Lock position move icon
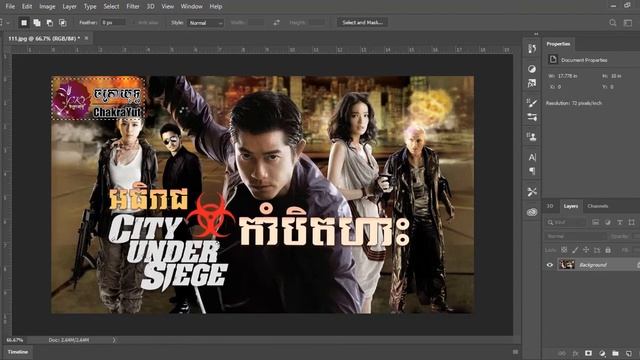This screenshot has width=640, height=360. click(x=586, y=249)
